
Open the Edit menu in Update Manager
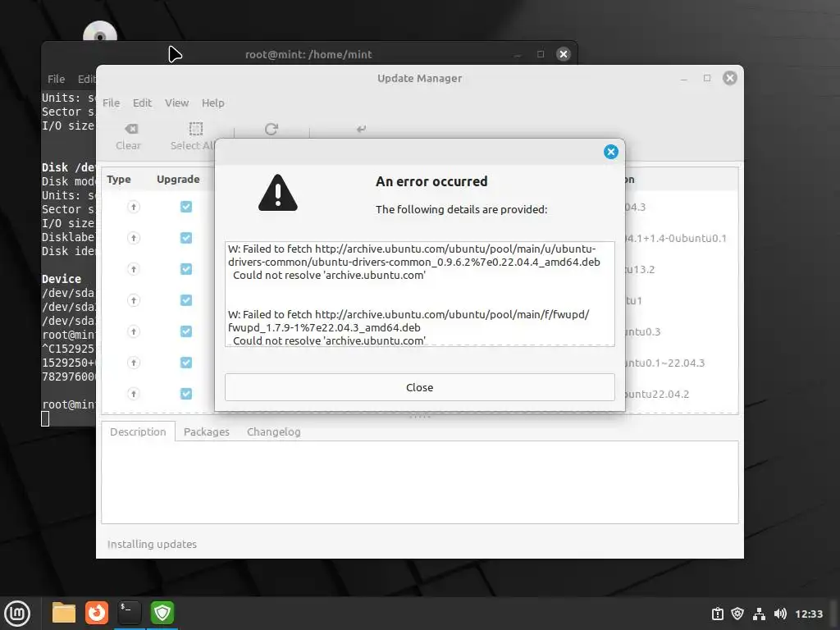(x=142, y=103)
